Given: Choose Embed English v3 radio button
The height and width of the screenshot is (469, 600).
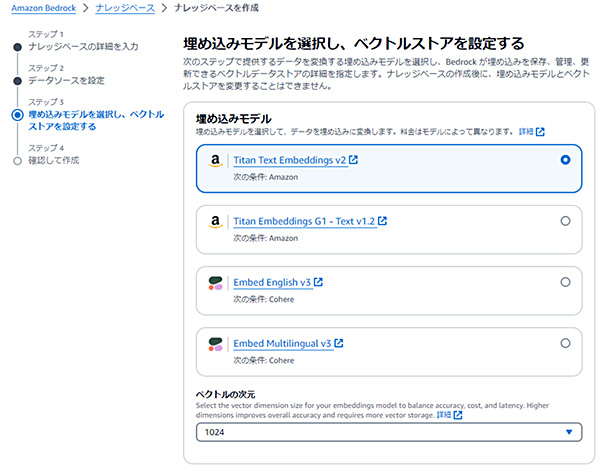Looking at the screenshot, I should click(x=565, y=282).
